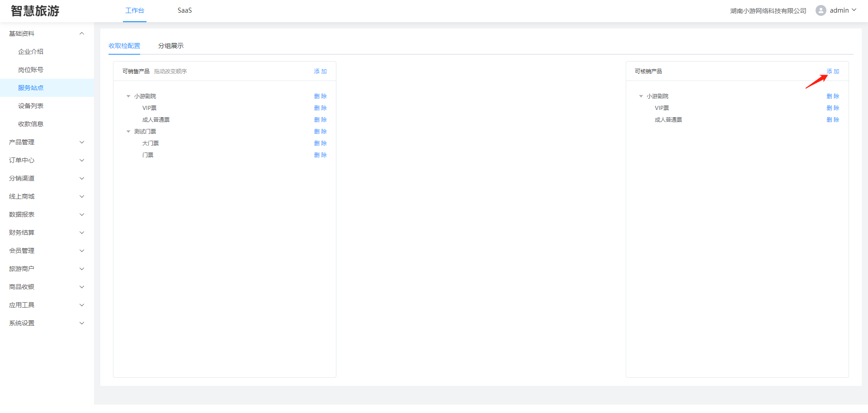This screenshot has height=413, width=868.
Task: Select the 收取检配置 tab
Action: pos(124,46)
